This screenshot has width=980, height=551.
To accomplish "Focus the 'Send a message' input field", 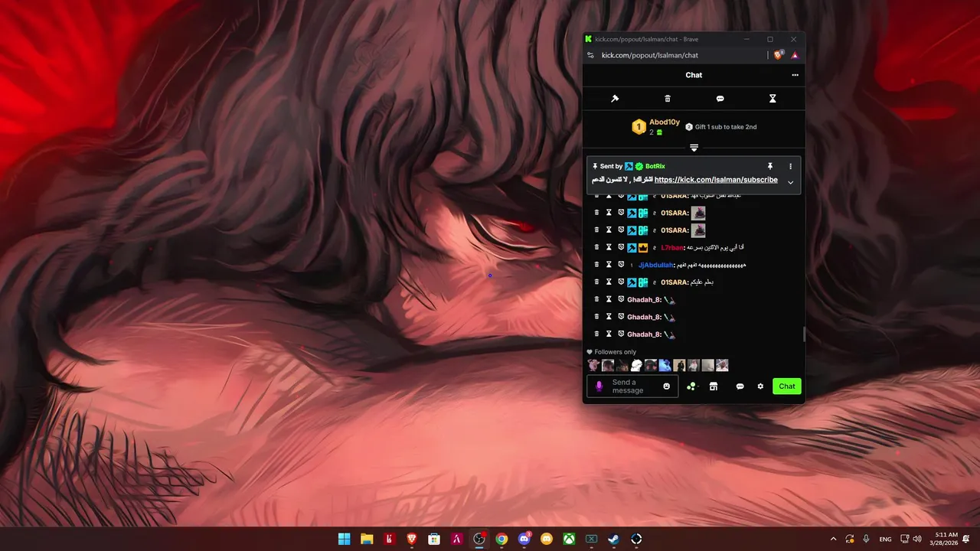I will click(x=633, y=386).
